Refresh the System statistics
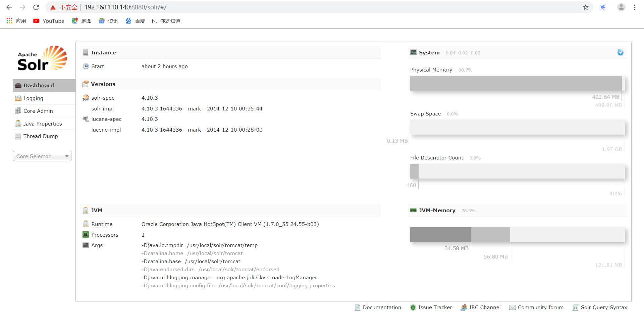 coord(621,52)
